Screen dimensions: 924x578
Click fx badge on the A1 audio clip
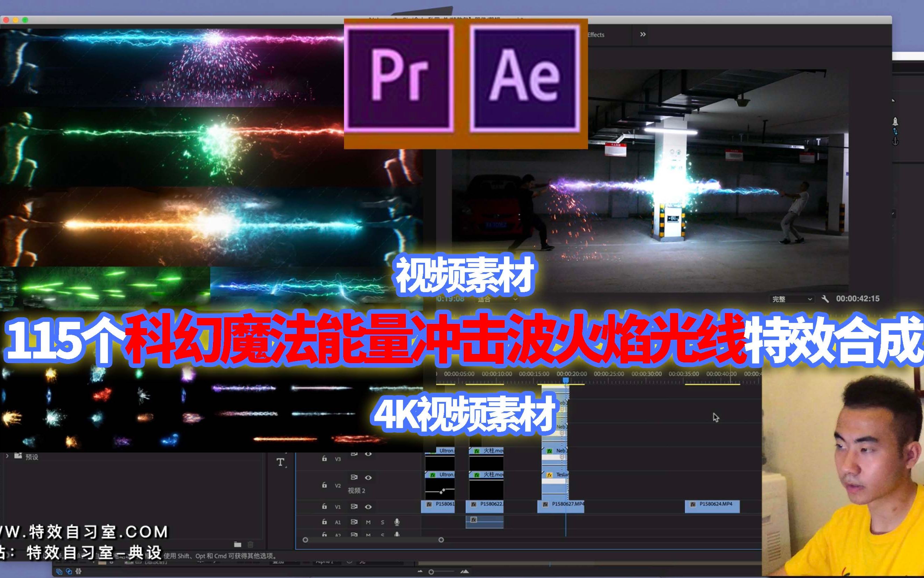474,520
